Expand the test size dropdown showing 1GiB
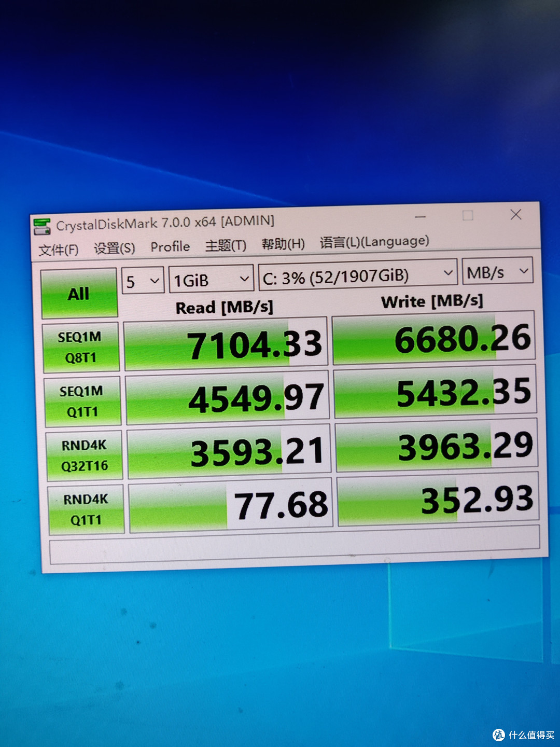Viewport: 560px width, 747px height. click(x=211, y=279)
